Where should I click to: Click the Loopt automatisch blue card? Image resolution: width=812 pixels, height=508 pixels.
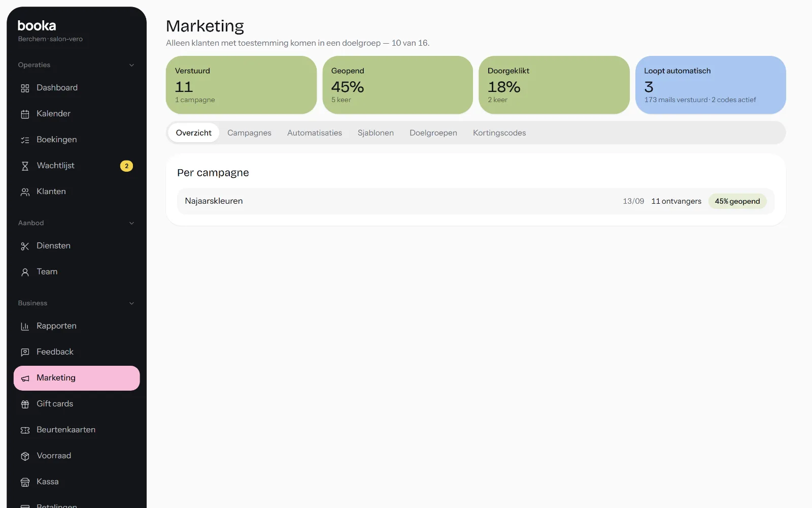pos(710,85)
